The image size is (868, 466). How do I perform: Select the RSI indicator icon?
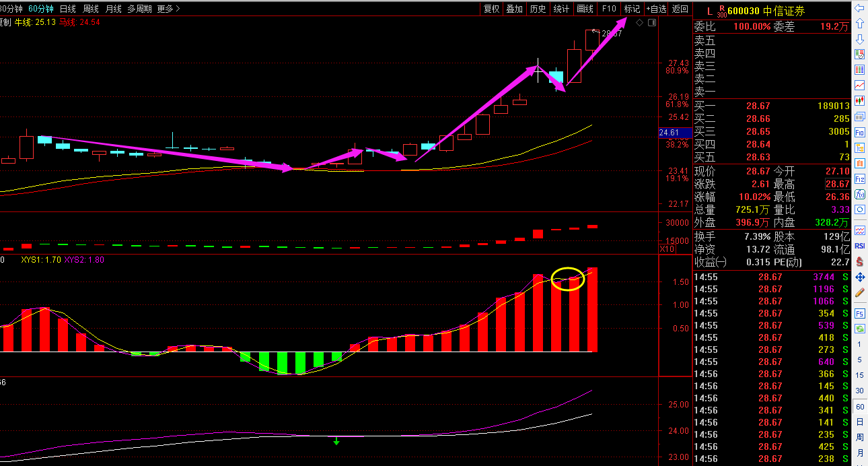[x=860, y=246]
